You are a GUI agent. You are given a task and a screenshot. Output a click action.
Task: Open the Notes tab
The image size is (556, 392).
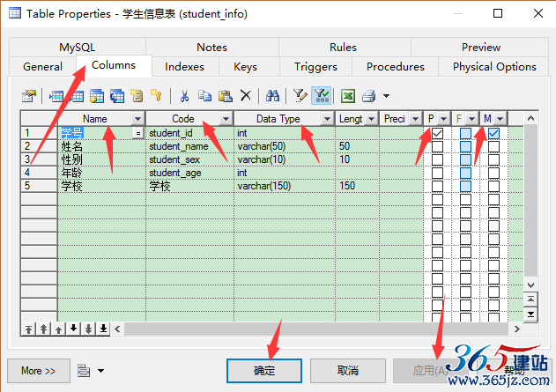[212, 48]
